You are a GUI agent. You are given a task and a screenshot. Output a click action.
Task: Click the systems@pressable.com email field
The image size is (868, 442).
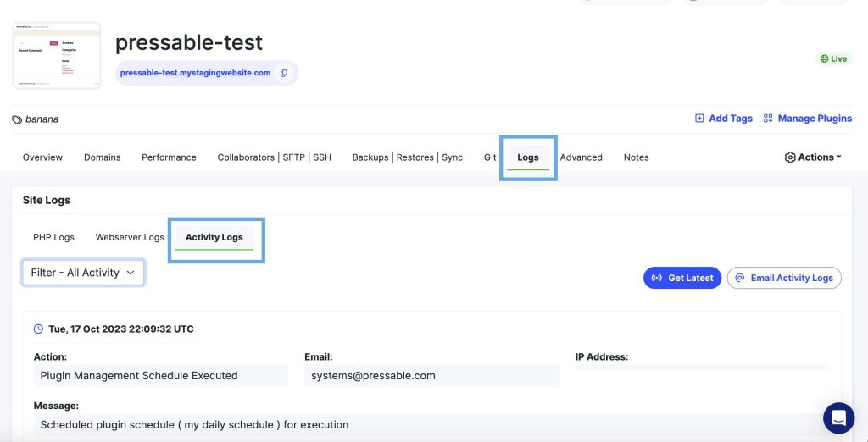tap(431, 375)
